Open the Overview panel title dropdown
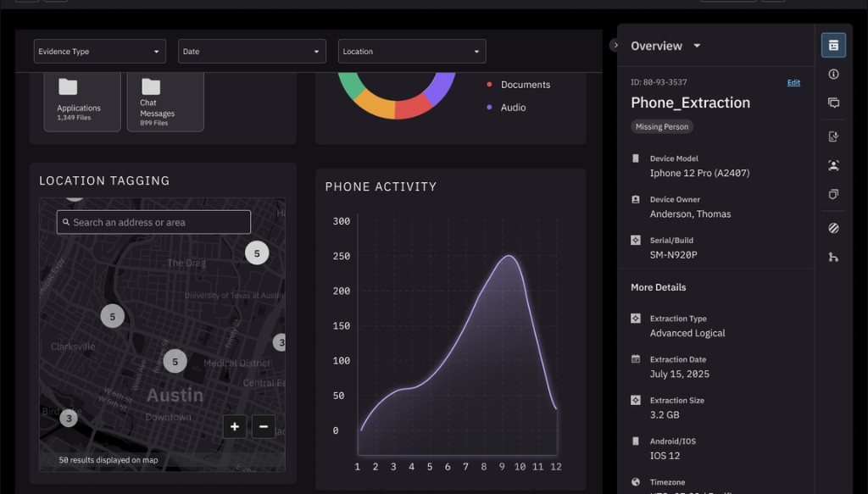The image size is (868, 494). (x=698, y=46)
